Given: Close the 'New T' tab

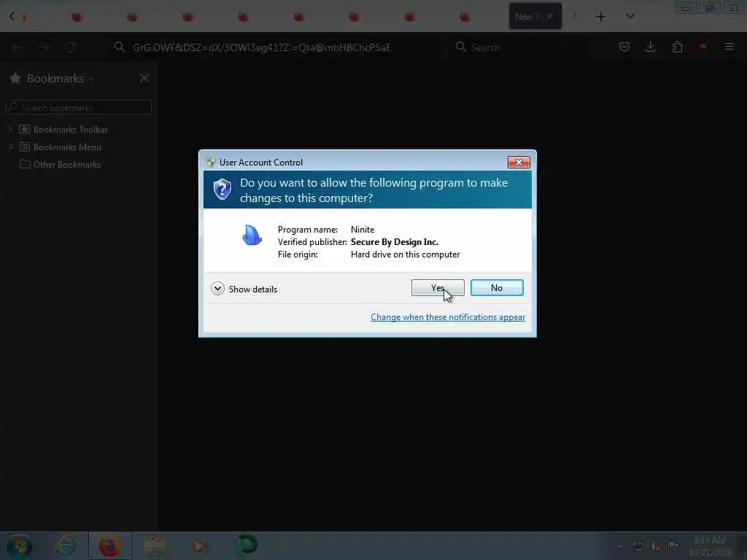Looking at the screenshot, I should [x=550, y=16].
